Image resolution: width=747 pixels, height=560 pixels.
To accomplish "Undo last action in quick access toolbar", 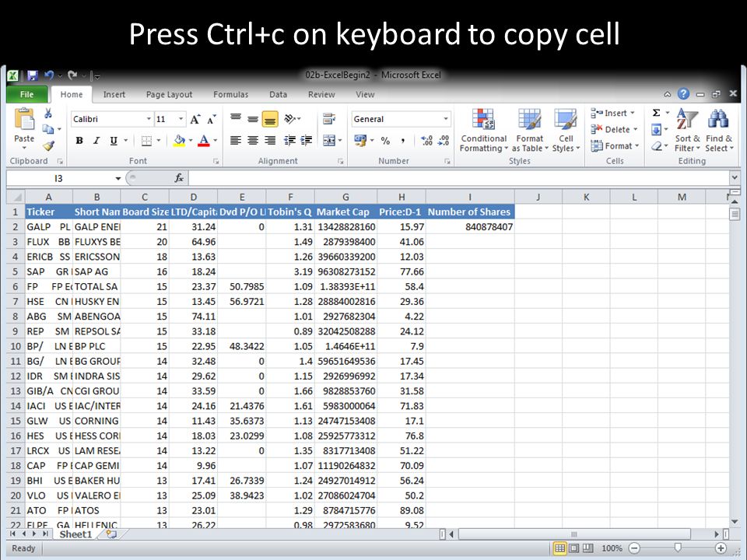I will pos(48,75).
